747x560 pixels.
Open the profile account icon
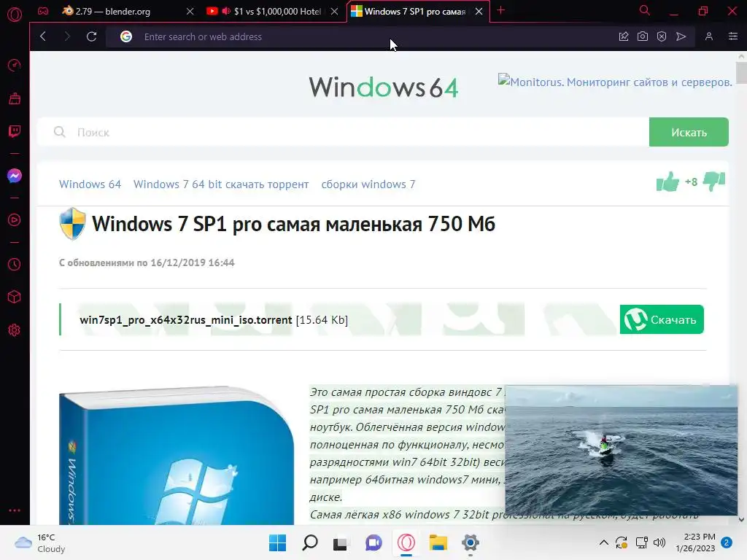click(709, 36)
